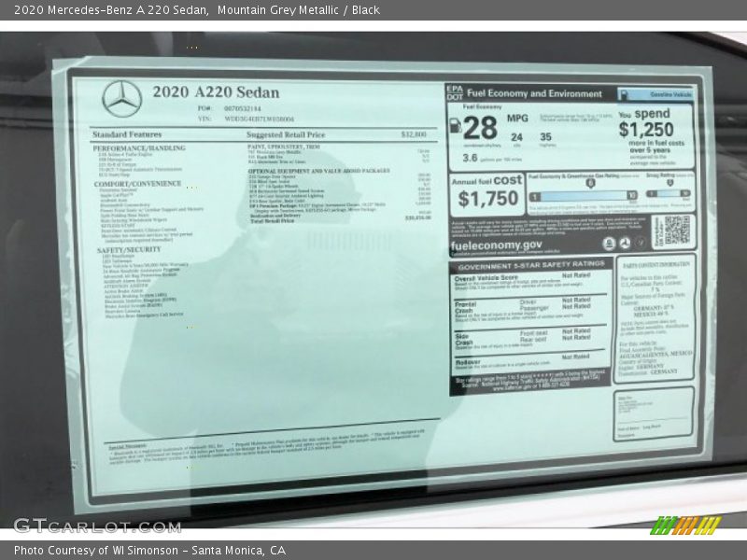Image resolution: width=747 pixels, height=560 pixels.
Task: Click the SAFETY/SECURITY section heading
Action: coord(129,249)
